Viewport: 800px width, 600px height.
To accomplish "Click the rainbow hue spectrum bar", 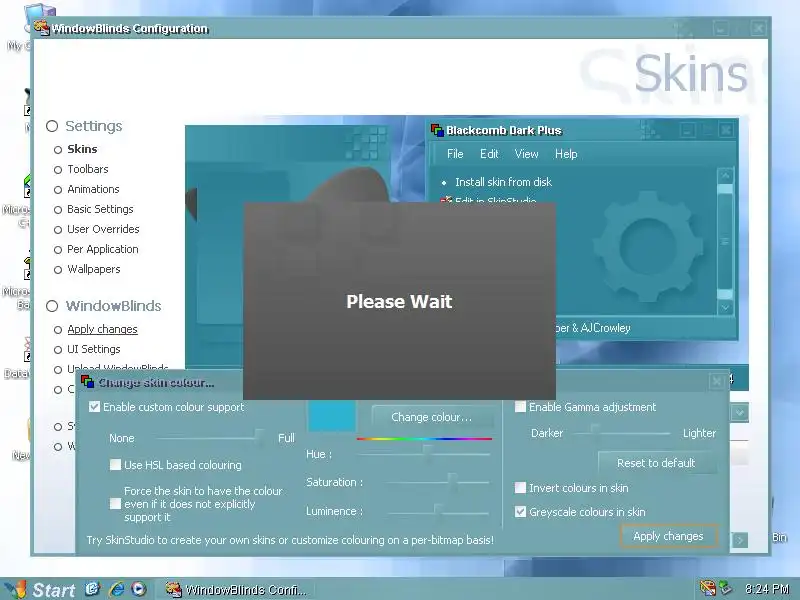I will [x=424, y=438].
